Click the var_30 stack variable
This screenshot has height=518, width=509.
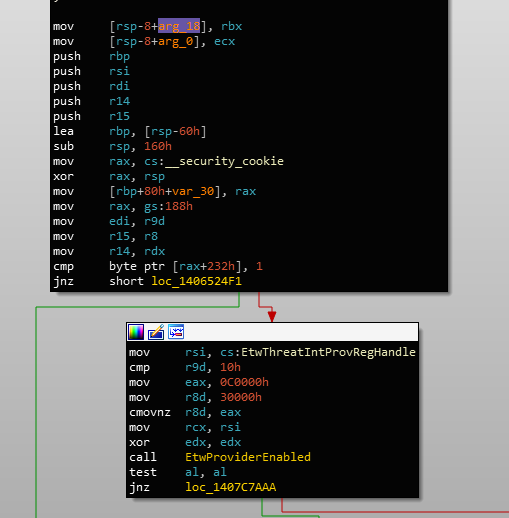[x=193, y=191]
